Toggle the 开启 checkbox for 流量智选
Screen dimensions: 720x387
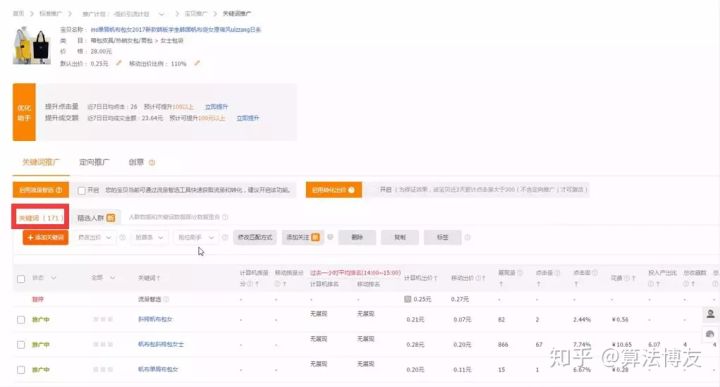82,191
